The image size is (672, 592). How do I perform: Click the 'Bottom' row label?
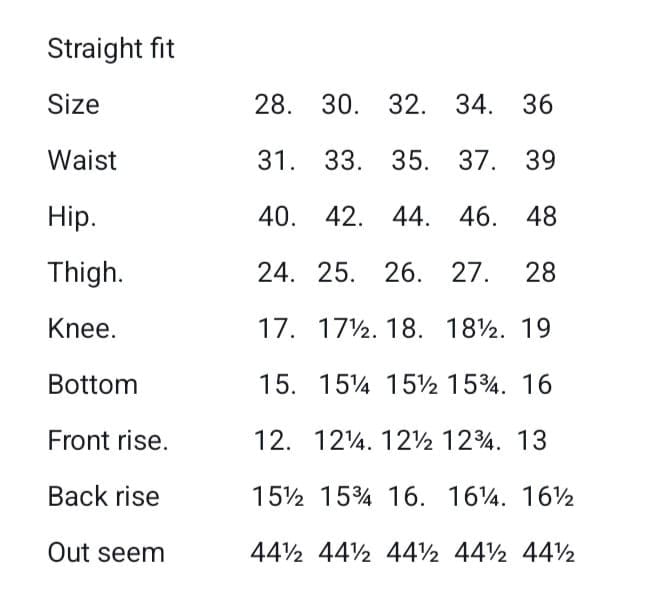coord(92,385)
